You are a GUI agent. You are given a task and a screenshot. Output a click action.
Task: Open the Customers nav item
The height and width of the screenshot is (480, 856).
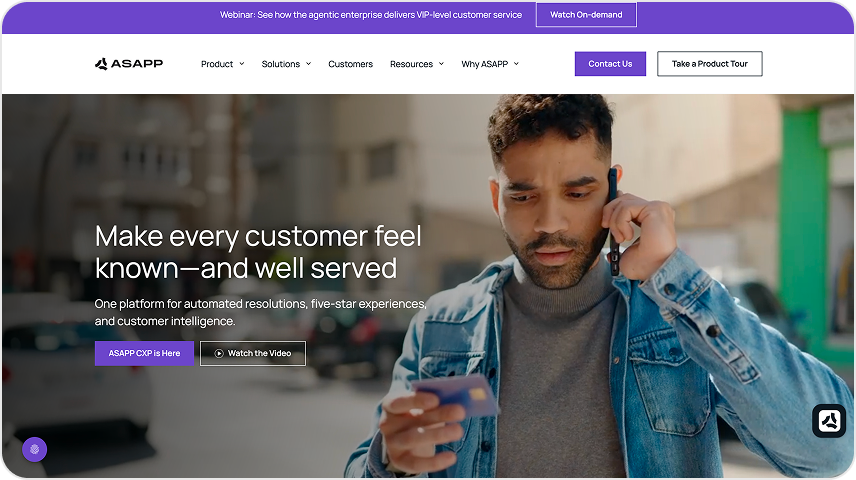coord(350,64)
